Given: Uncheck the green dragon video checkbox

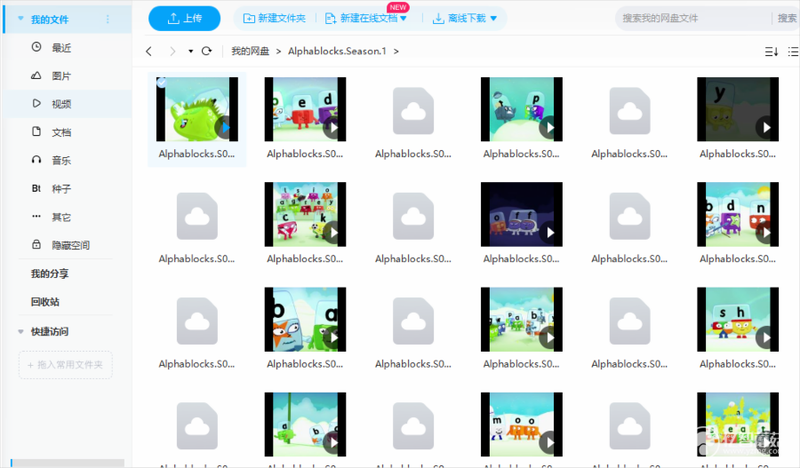Looking at the screenshot, I should pyautogui.click(x=161, y=82).
